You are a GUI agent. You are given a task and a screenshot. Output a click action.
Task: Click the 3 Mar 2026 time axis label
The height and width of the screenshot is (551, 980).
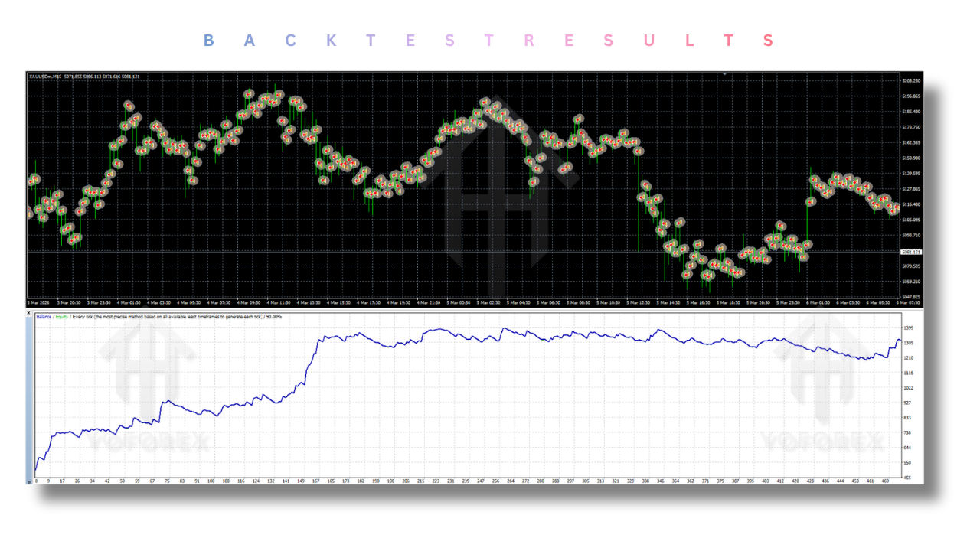tap(38, 302)
